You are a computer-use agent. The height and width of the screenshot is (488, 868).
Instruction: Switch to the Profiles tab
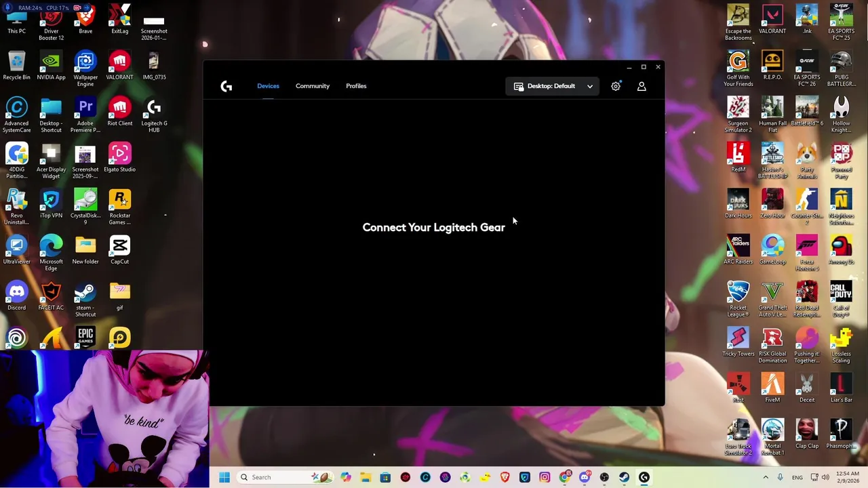[356, 86]
